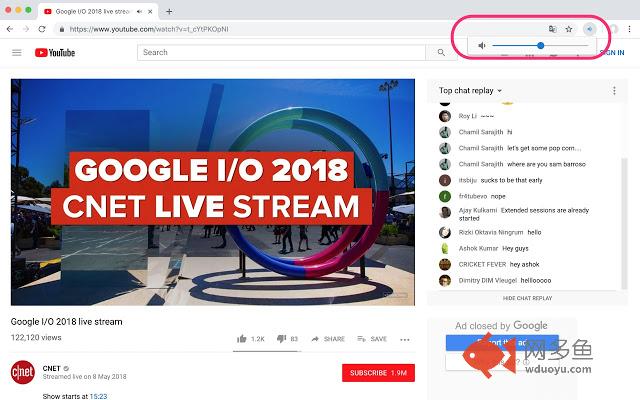This screenshot has width=640, height=400.
Task: Click Rizki Oktavia Ningrum's chat avatar
Action: 444,232
